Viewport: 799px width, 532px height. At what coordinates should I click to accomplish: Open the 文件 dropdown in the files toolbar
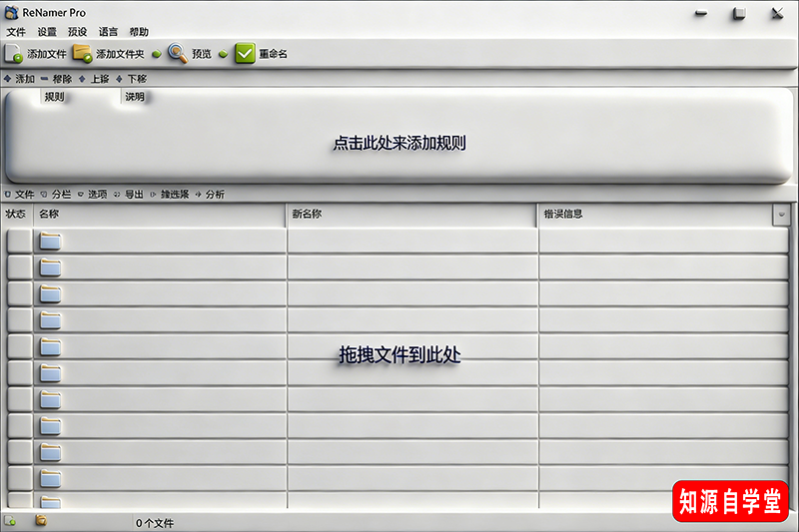click(19, 195)
